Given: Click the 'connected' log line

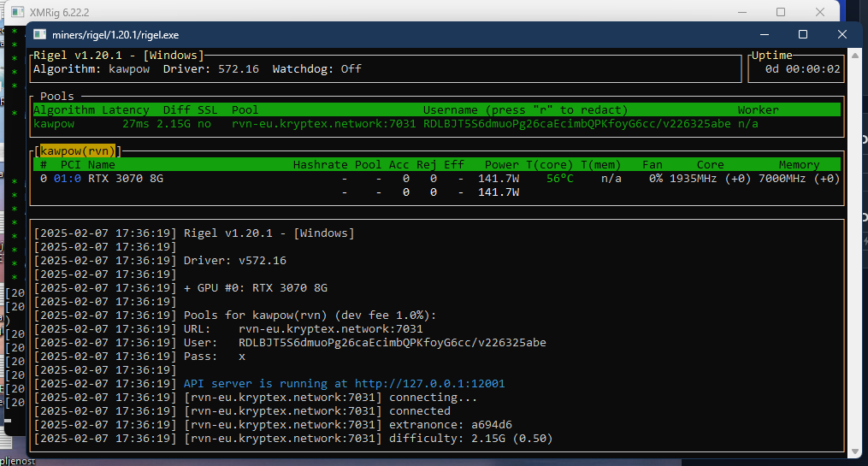Looking at the screenshot, I should pos(317,411).
